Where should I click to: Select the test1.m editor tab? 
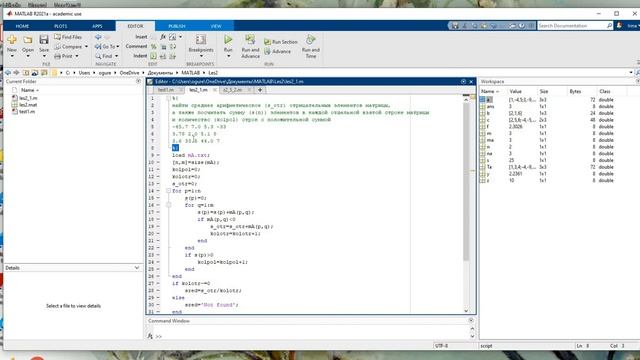165,90
